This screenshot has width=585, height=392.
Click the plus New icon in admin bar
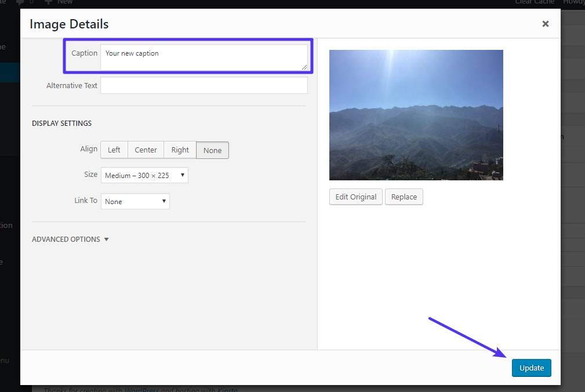tap(49, 2)
